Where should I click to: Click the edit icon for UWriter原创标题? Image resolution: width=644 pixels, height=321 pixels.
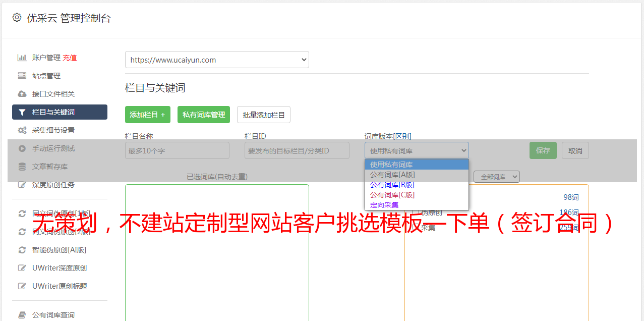click(22, 286)
